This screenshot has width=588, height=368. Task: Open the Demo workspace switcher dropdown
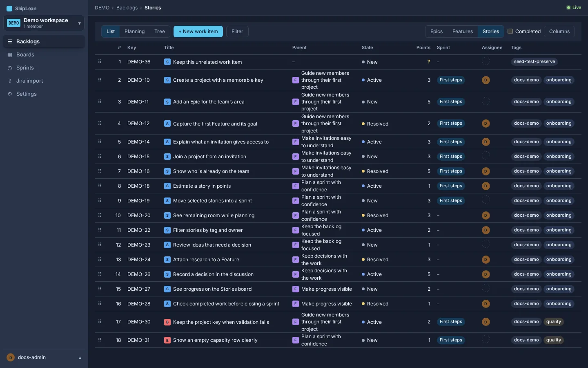tap(44, 23)
